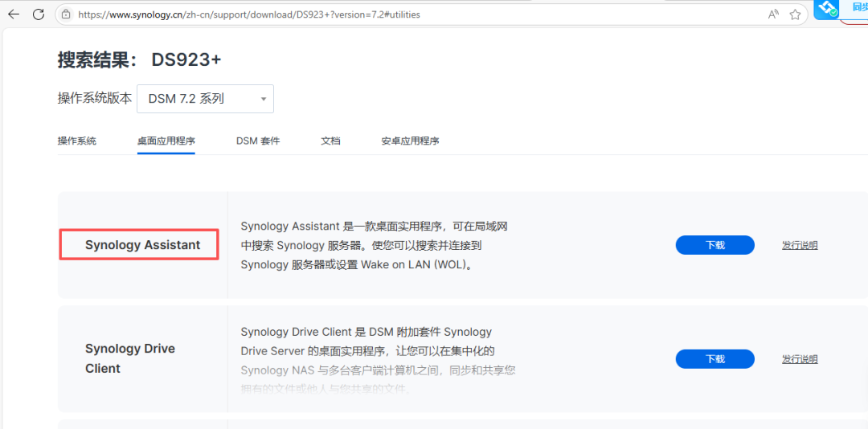Click the site lock icon in address bar
Screen dimensions: 868x429
pos(66,14)
